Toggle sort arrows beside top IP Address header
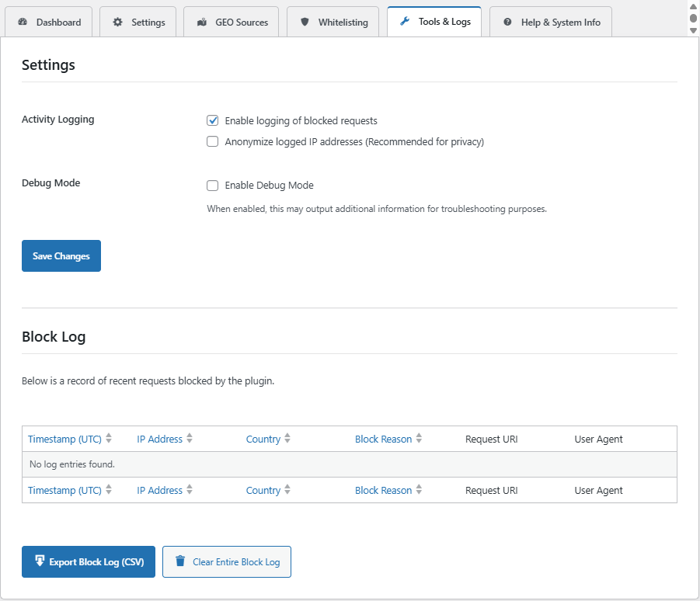 point(190,439)
